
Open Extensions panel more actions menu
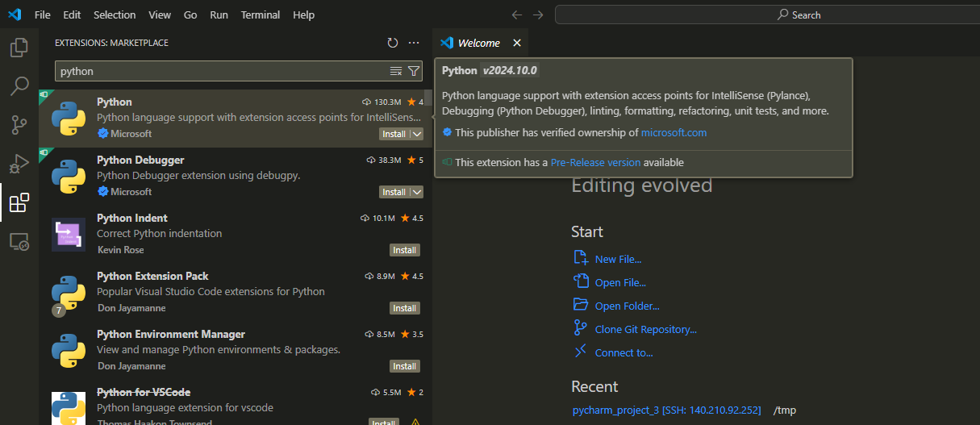tap(414, 43)
